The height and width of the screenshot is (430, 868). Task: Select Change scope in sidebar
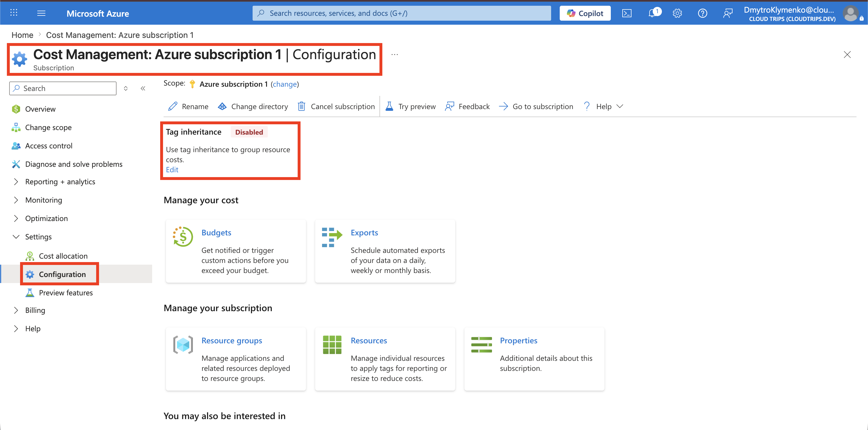click(x=48, y=127)
